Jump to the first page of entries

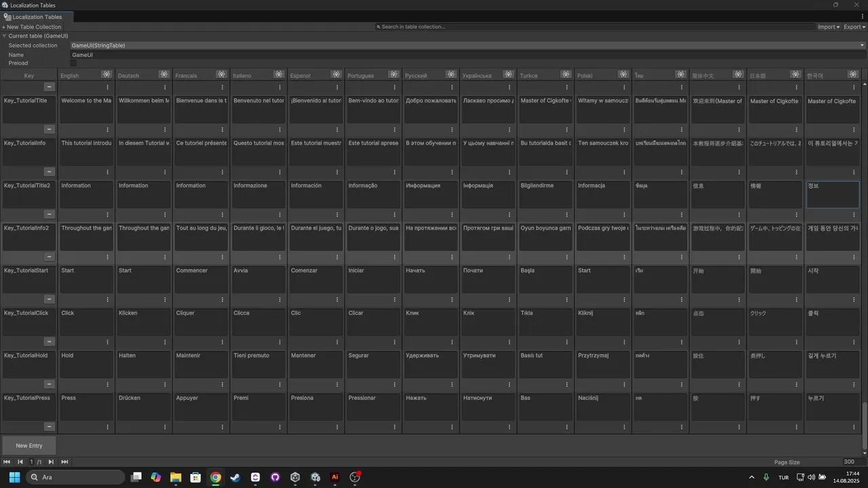7,462
